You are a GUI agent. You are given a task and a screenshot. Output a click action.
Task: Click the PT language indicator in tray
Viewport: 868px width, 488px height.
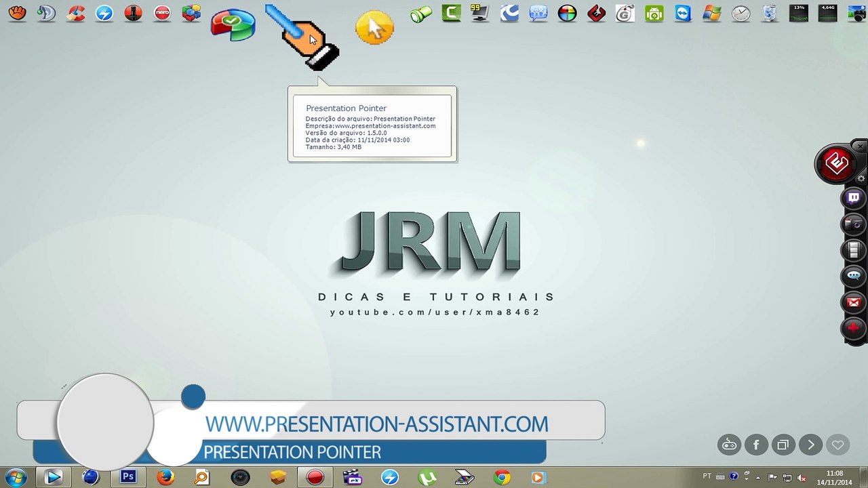point(707,476)
